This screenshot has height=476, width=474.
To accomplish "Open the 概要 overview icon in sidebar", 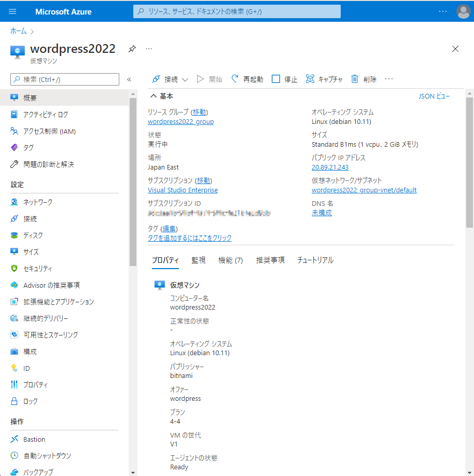I will click(15, 98).
